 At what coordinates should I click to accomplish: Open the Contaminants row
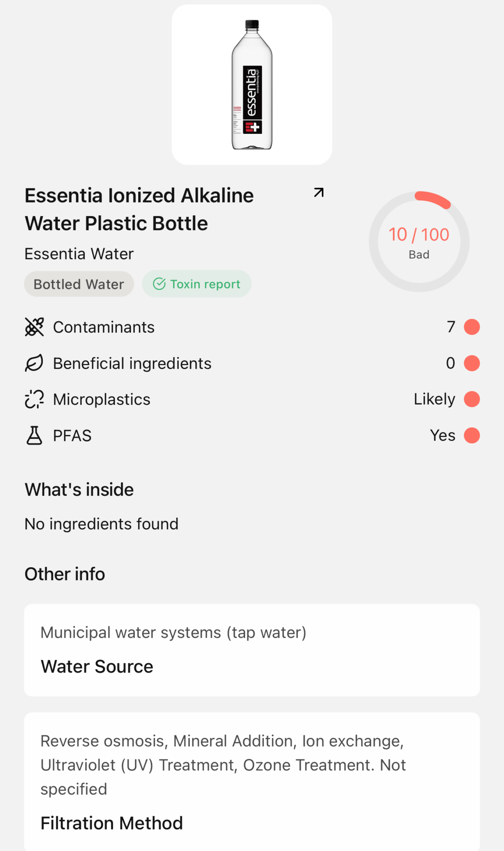click(252, 327)
